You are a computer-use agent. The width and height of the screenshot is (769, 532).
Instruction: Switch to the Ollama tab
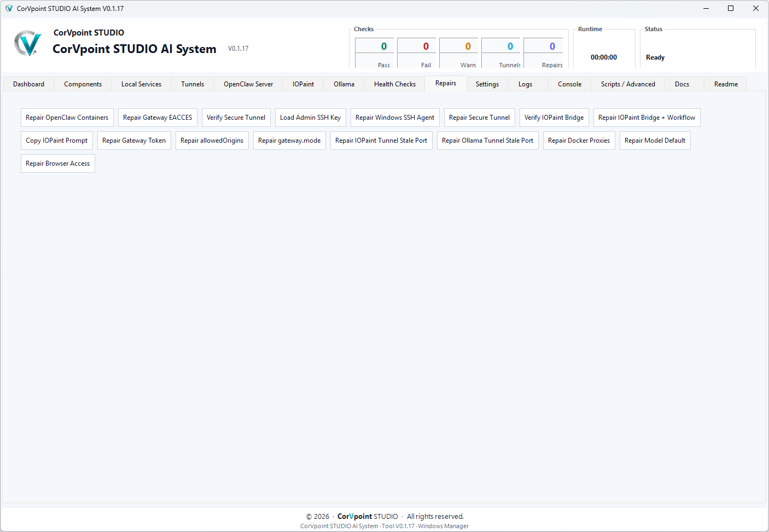click(x=344, y=84)
